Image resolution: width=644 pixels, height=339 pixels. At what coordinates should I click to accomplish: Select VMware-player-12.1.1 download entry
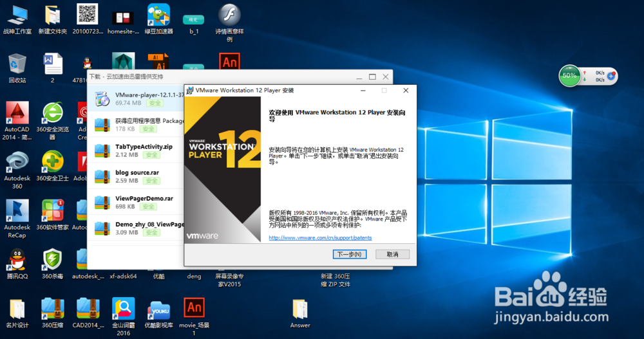coord(136,98)
